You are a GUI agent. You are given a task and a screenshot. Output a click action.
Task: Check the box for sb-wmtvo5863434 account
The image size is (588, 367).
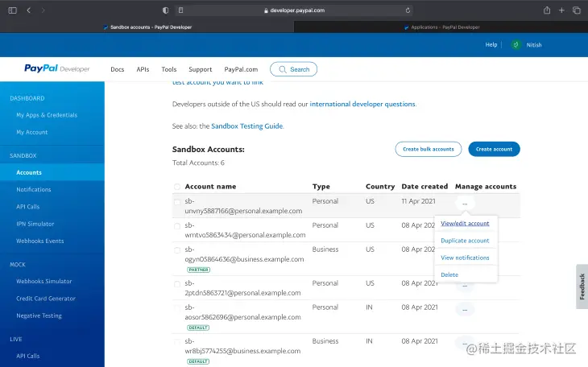coord(177,226)
